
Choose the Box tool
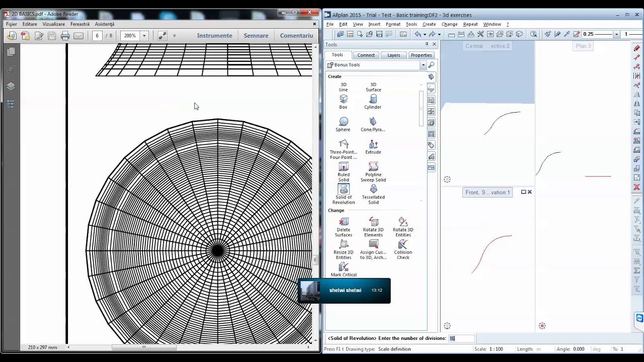pos(343,102)
